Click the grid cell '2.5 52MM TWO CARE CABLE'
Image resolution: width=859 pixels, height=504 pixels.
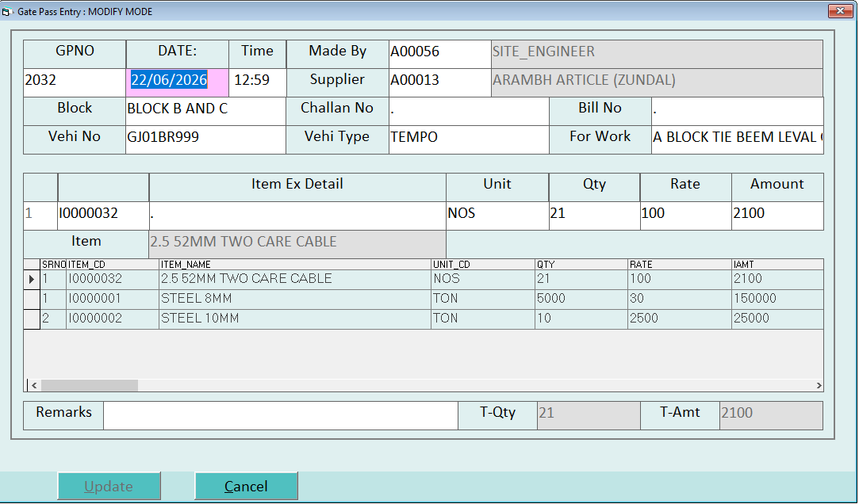[295, 279]
